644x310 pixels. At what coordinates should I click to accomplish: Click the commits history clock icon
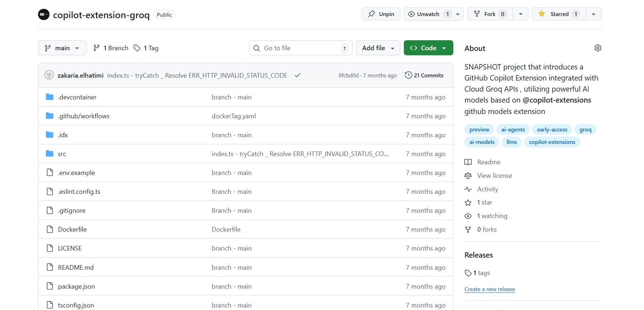(408, 75)
